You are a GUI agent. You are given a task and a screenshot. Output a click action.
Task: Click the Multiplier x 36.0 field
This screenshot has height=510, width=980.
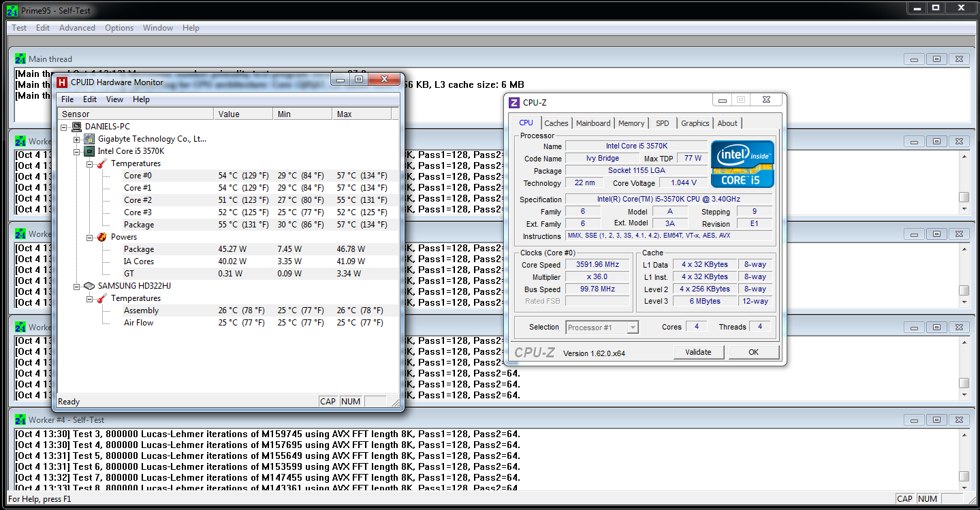(597, 277)
